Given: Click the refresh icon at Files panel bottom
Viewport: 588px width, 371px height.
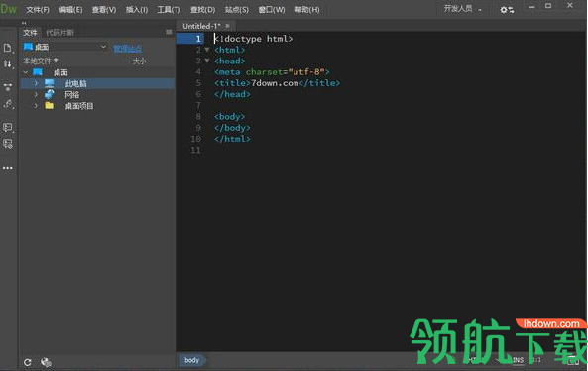Looking at the screenshot, I should click(x=28, y=362).
